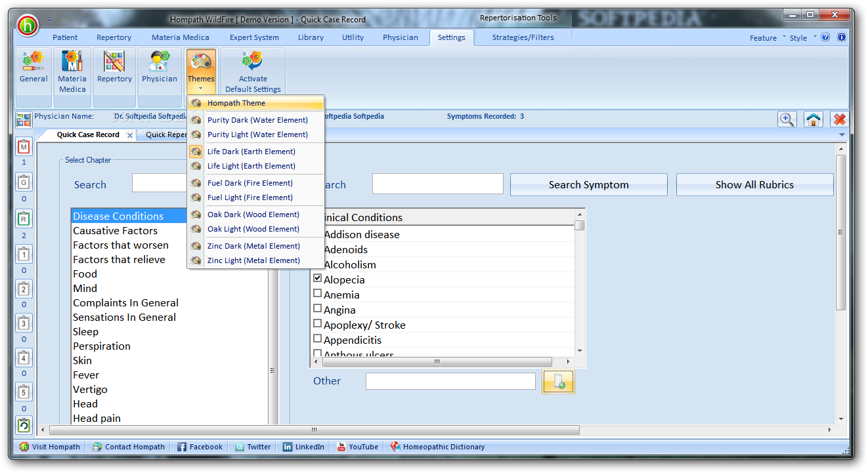Choose Purity Dark (Water Element) theme
The height and width of the screenshot is (473, 868).
coord(255,120)
